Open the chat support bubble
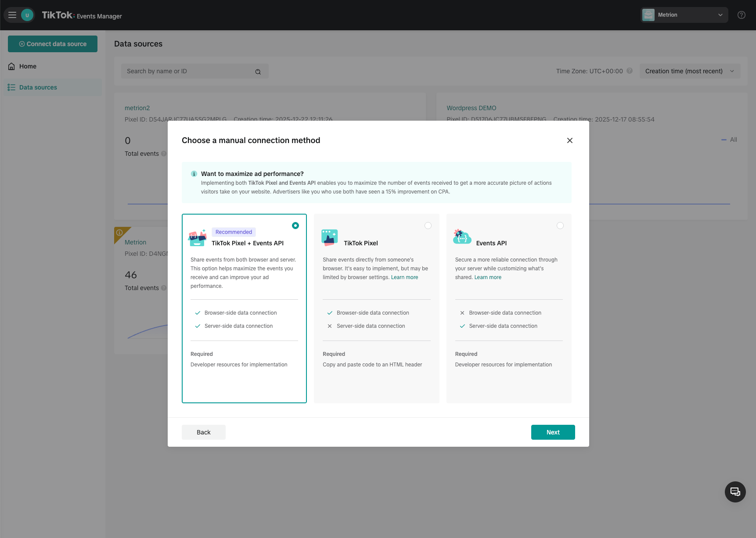 [735, 492]
